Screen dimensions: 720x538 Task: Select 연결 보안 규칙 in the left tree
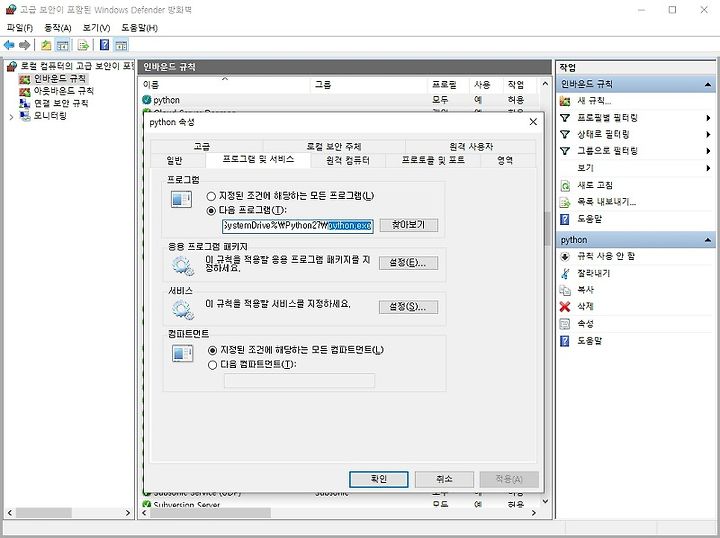pos(61,103)
